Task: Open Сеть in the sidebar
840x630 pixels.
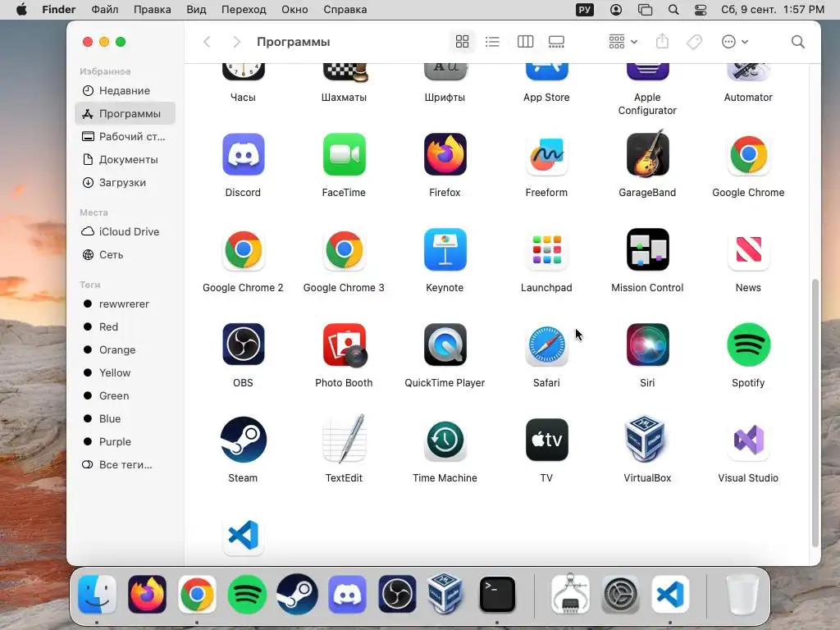Action: 125,255
